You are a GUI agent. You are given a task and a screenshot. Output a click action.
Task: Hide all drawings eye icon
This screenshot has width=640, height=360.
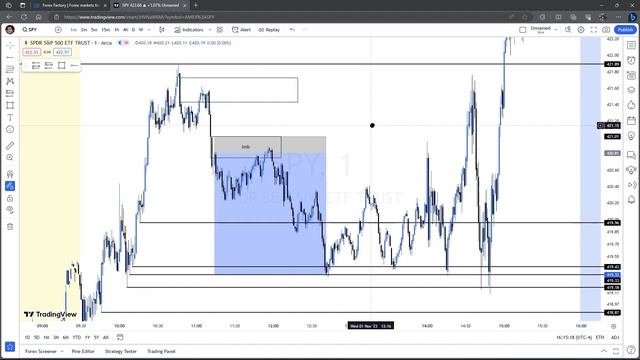pos(10,210)
